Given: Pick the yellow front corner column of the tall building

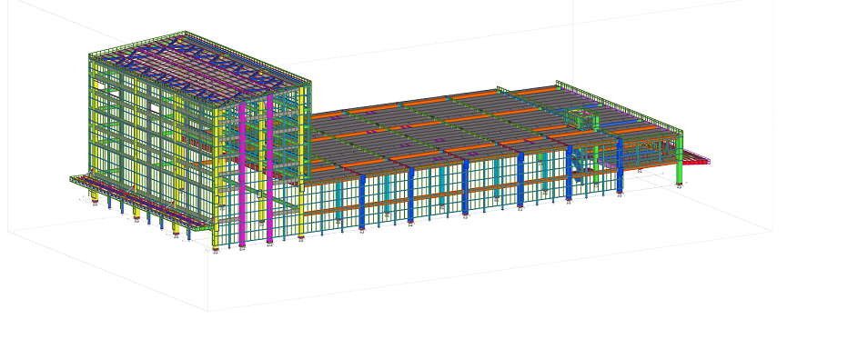Looking at the screenshot, I should point(216,177).
